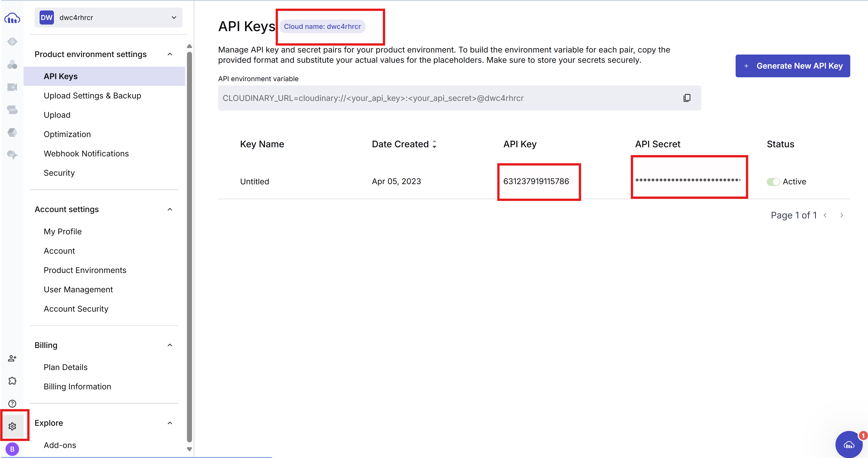Open the help question mark icon
Screen dimensions: 868x458
[12, 403]
